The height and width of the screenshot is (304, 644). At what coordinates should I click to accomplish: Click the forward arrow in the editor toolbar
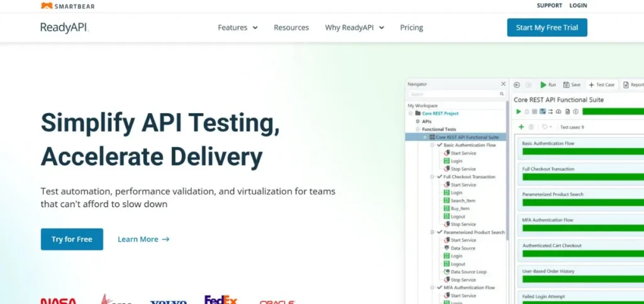click(x=528, y=84)
